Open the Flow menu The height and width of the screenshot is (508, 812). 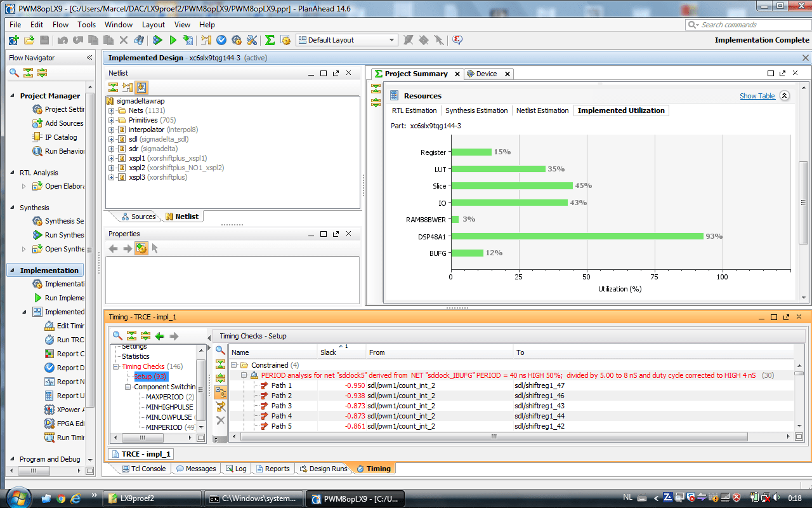click(x=61, y=25)
